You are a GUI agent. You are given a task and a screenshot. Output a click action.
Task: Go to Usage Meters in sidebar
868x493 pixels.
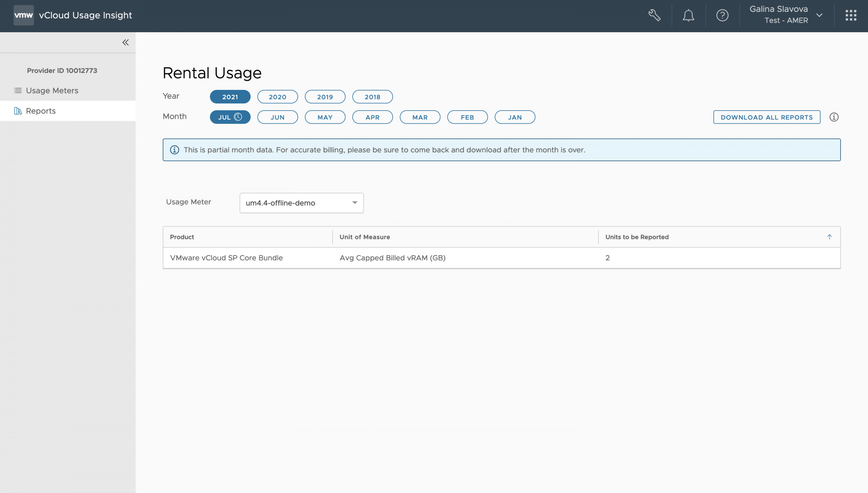[x=52, y=91]
